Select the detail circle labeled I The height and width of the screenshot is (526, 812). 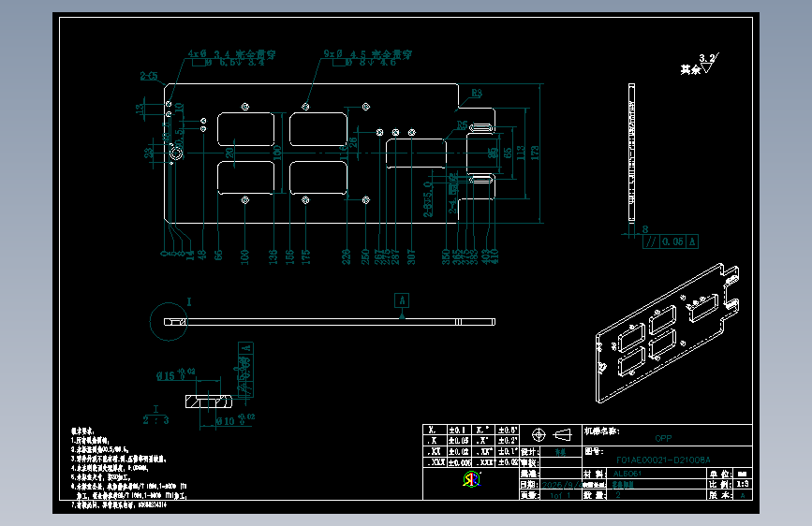click(169, 322)
